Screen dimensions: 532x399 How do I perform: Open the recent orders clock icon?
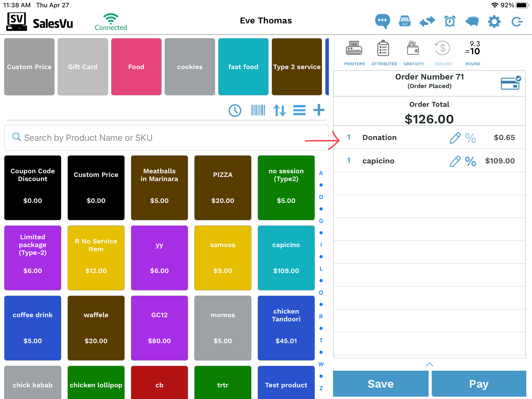(x=235, y=110)
